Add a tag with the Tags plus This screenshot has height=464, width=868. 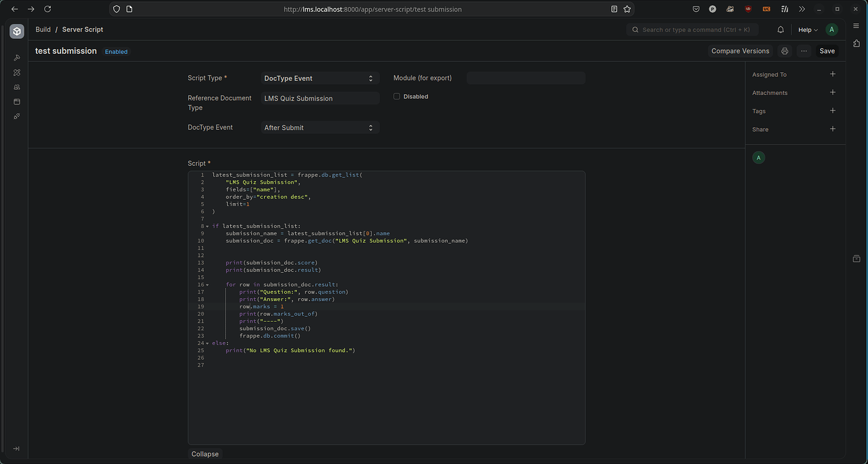(833, 111)
